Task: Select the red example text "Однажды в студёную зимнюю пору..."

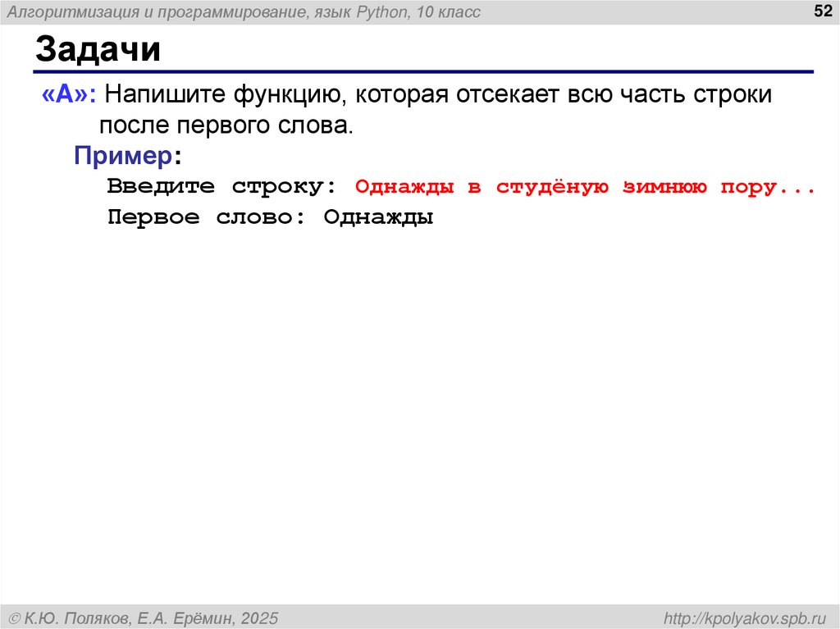Action: point(585,186)
